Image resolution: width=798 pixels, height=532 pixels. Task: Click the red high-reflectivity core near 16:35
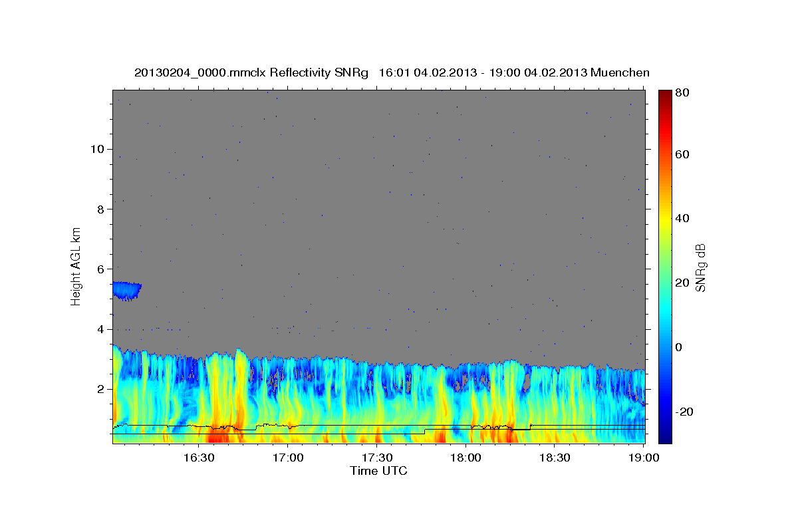coord(217,436)
